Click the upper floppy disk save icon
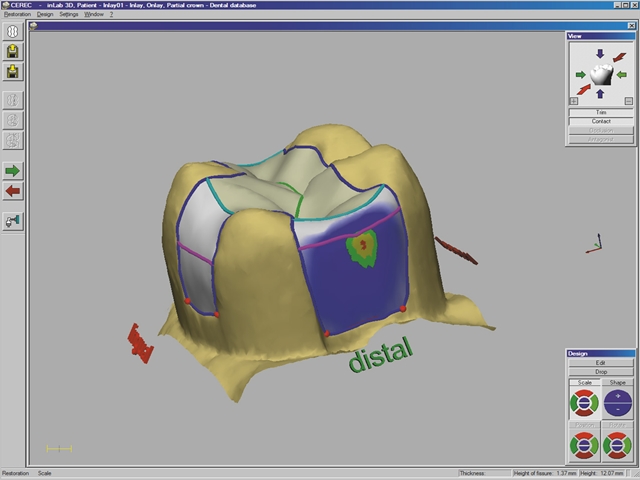Viewport: 640px width, 480px height. 13,51
